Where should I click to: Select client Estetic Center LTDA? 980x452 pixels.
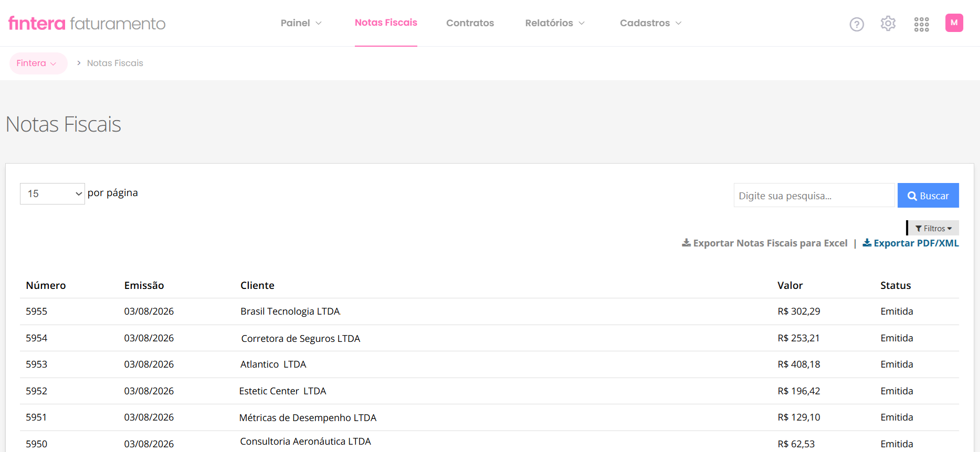click(282, 391)
